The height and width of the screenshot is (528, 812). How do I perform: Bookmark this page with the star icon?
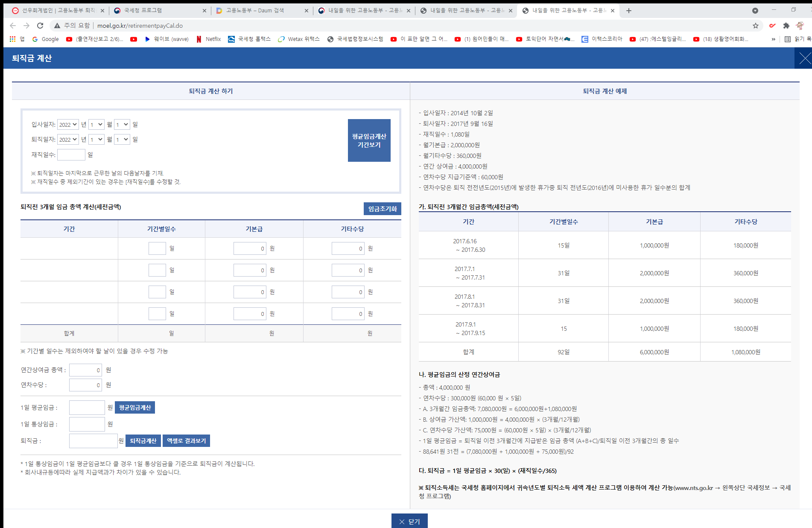[756, 26]
